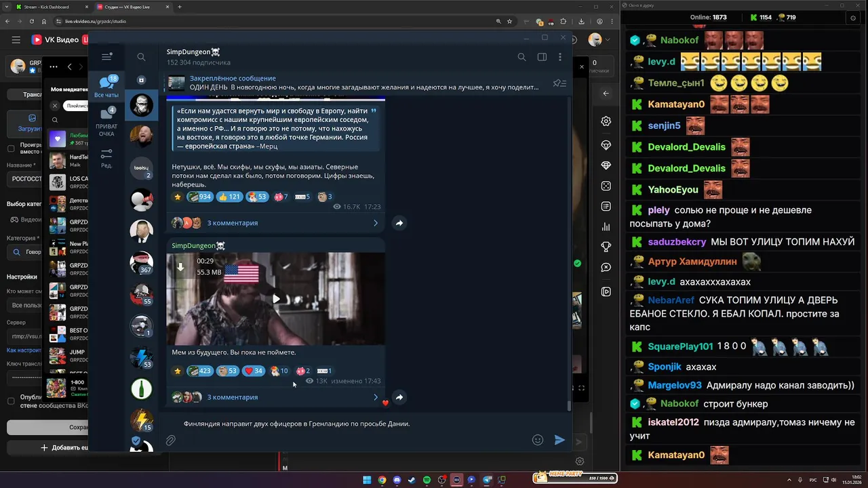Viewport: 868px width, 488px height.
Task: Open '3 комментария' under the Мерц post
Action: click(233, 223)
